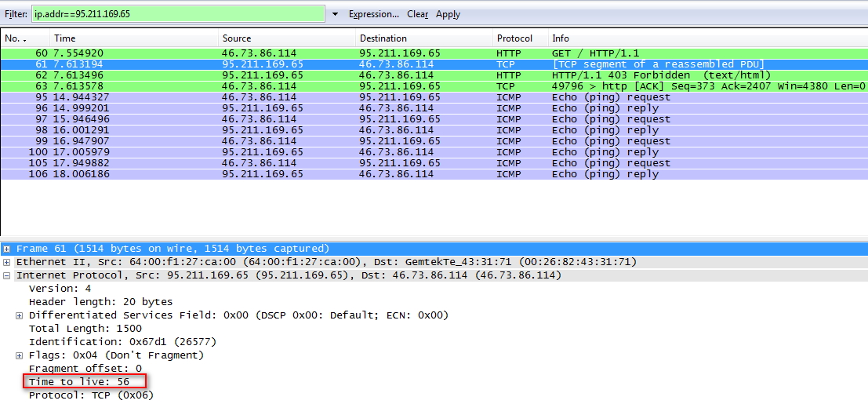The image size is (868, 404).
Task: Expand the Ethernet II section
Action: 7,262
